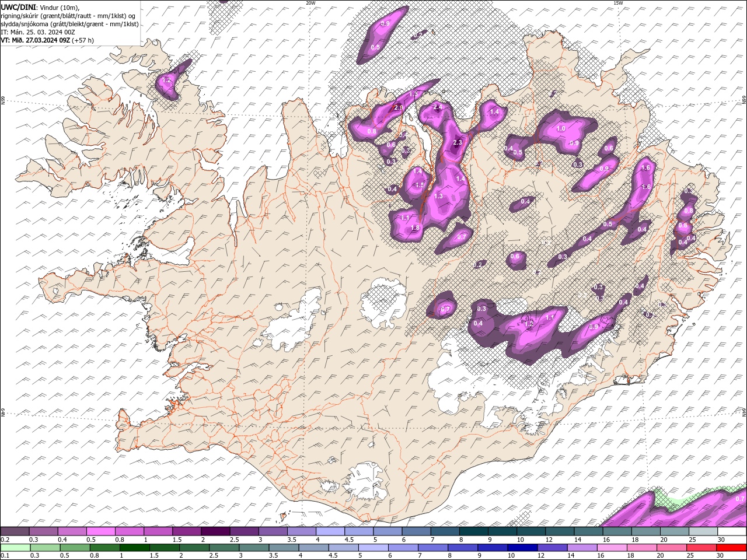Click the 'rigning/skúrir' description line

tap(68, 15)
